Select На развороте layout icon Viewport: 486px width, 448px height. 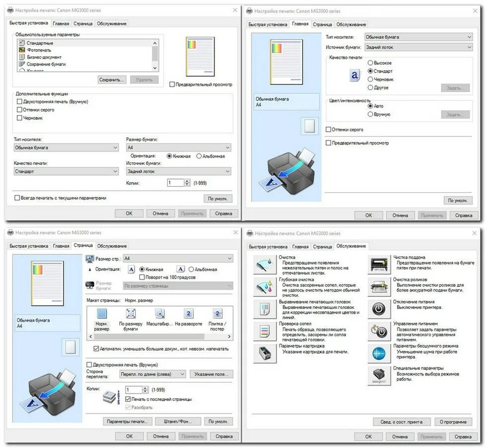coord(188,314)
